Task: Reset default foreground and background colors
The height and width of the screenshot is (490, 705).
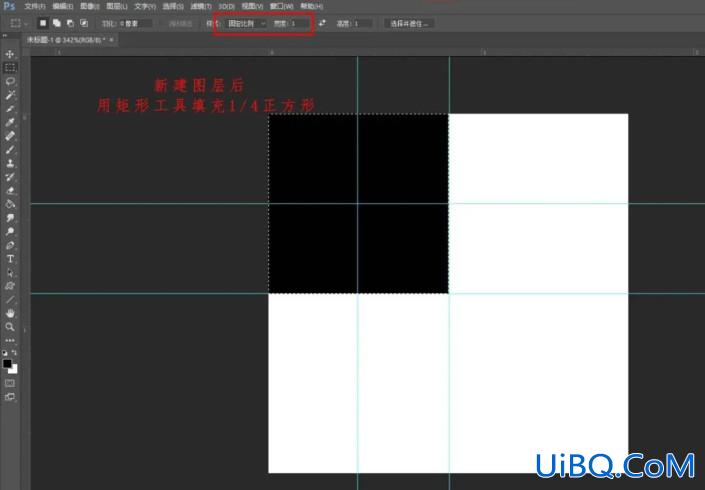Action: [5, 353]
